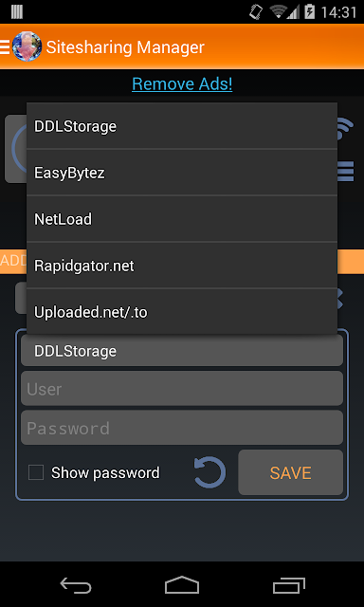Screen dimensions: 364x607
Task: Enable the Show password checkbox
Action: point(36,472)
